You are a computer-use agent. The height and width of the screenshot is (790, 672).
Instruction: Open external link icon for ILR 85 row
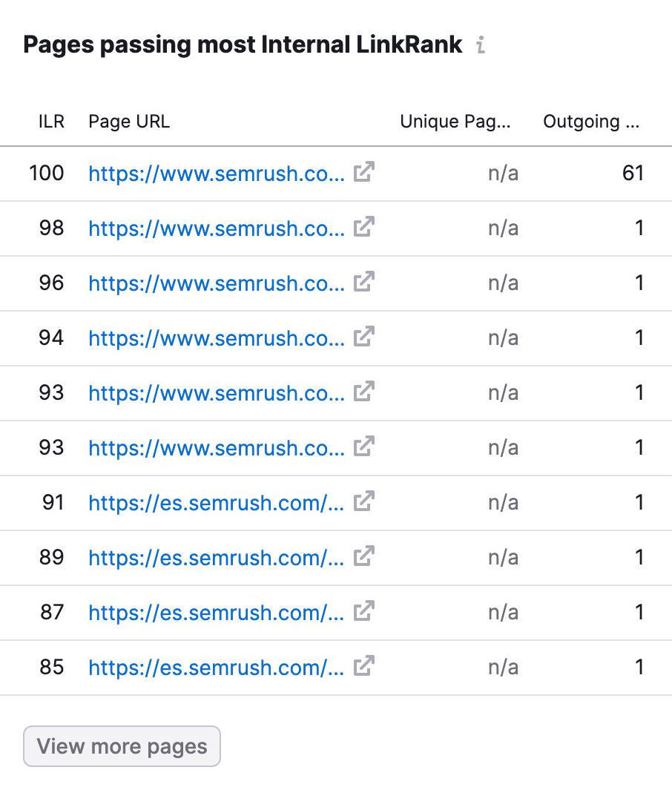pyautogui.click(x=363, y=666)
